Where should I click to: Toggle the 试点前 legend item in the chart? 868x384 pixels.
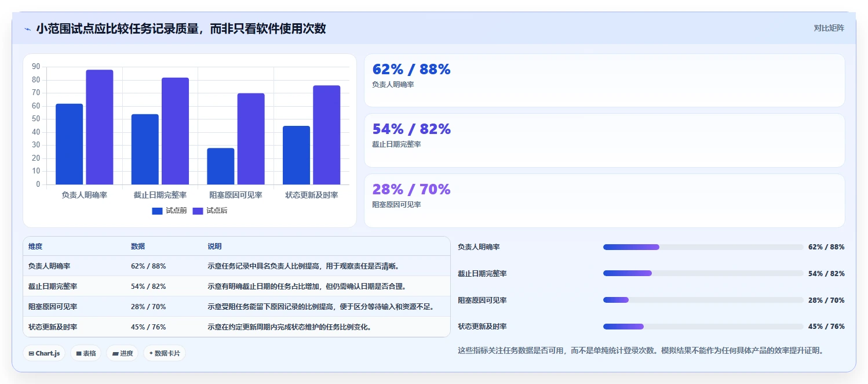[169, 211]
